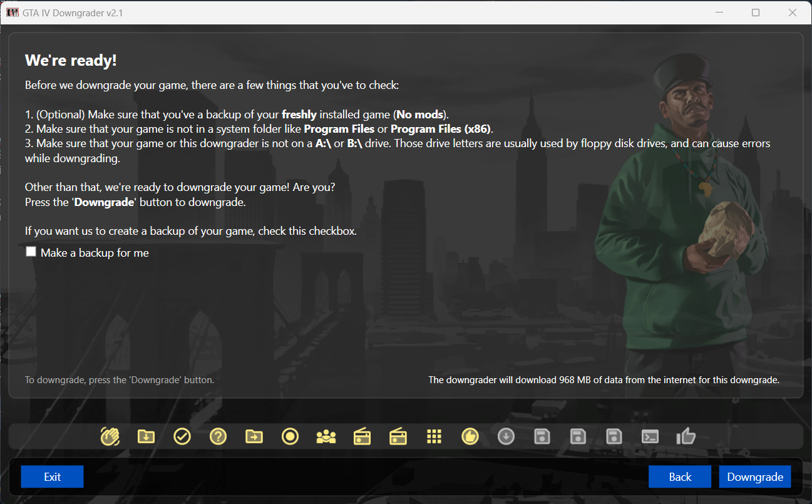
Task: Click the bold 'Program Files (x86)' text
Action: click(441, 129)
